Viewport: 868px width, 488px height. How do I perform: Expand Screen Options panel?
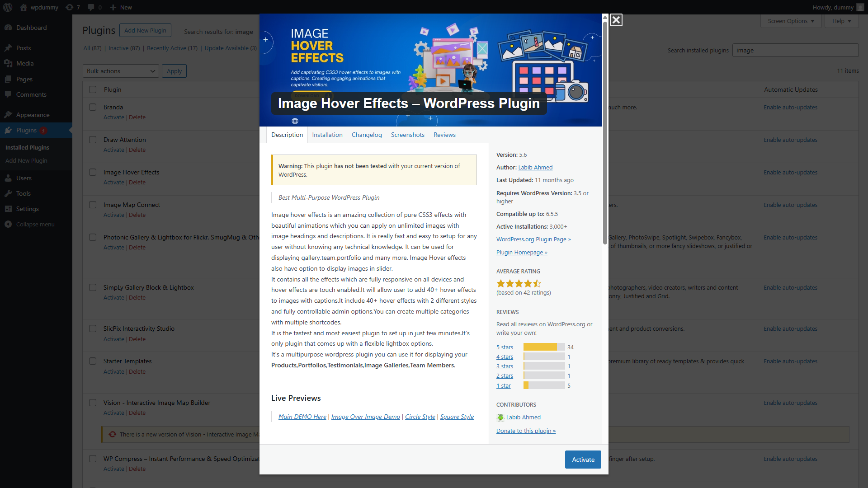coord(791,21)
